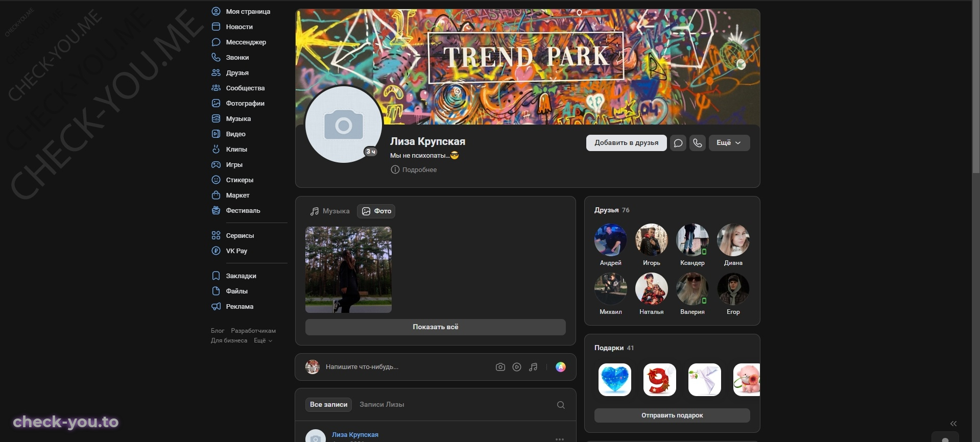Viewport: 980px width, 442px height.
Task: Open Лиза Крупская post author link
Action: pos(355,435)
